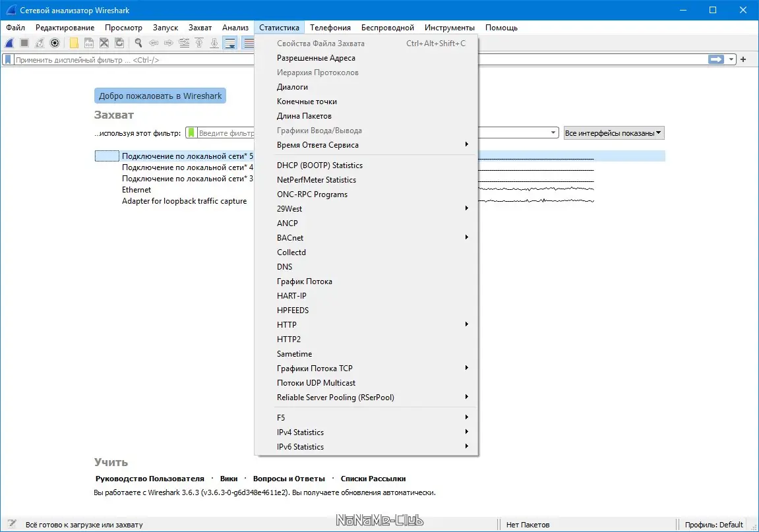
Task: Expand the IPv6 Statistics submenu
Action: 366,447
